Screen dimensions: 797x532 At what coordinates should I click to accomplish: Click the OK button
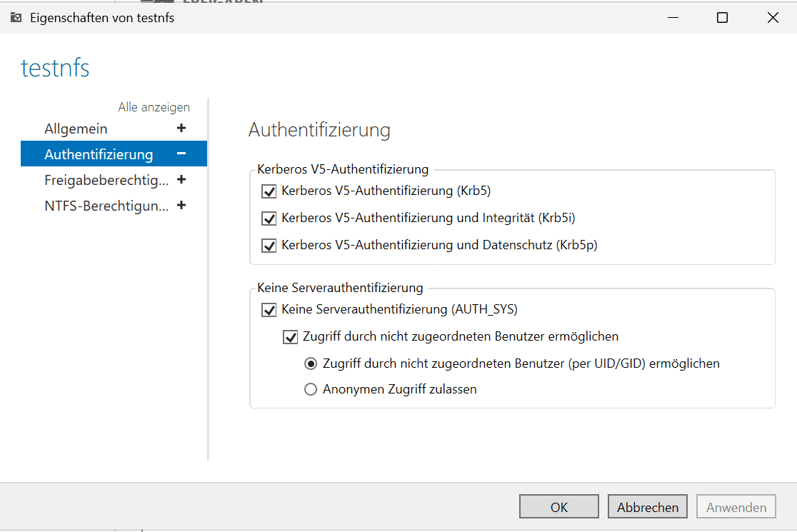[x=559, y=507]
